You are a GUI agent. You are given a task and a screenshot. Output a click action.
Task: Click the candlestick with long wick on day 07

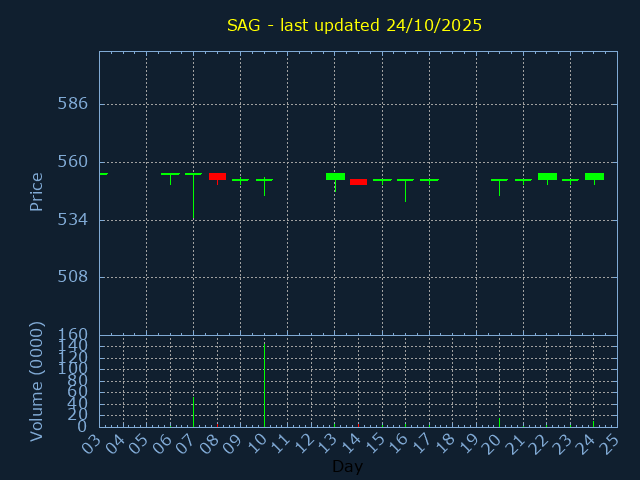point(193,180)
